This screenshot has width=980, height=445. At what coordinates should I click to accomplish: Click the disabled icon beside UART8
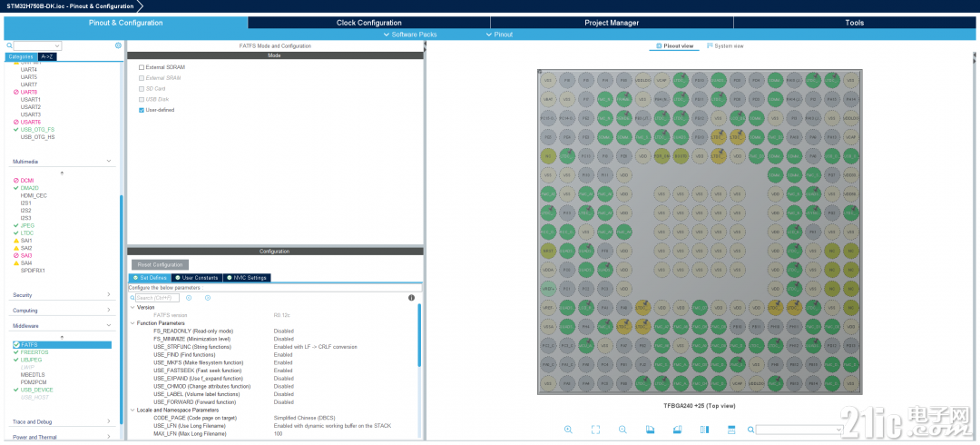click(16, 92)
